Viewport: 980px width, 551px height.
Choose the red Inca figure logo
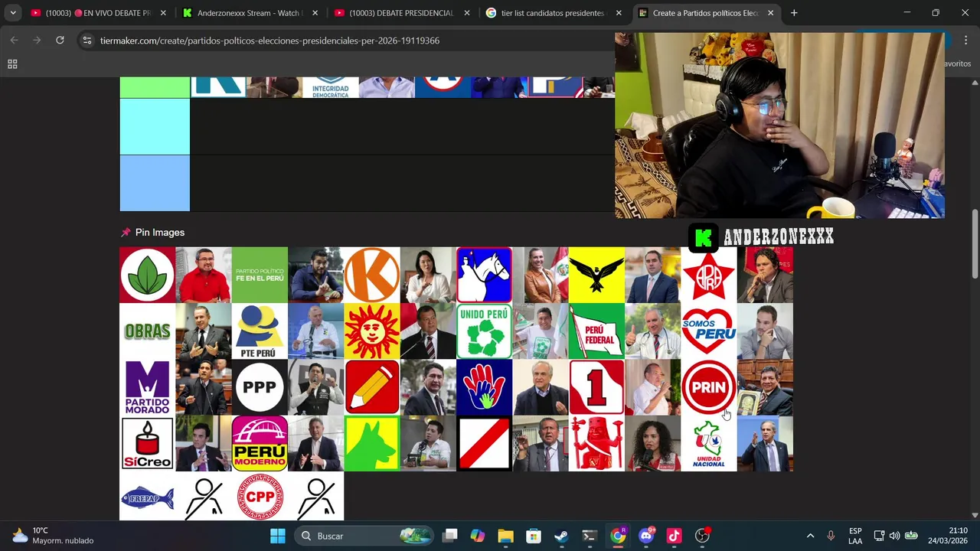click(x=596, y=444)
